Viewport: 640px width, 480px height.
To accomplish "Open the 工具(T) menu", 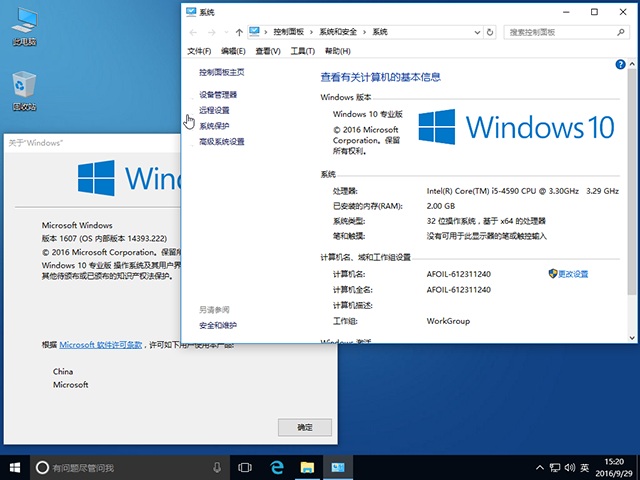I will [x=303, y=50].
